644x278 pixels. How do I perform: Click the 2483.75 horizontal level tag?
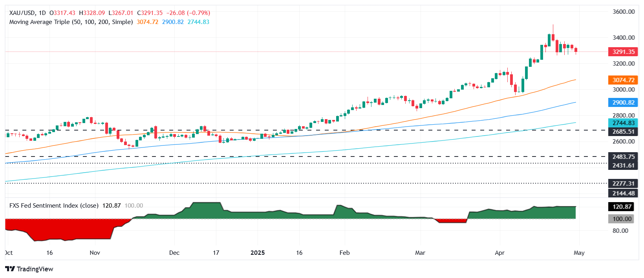pyautogui.click(x=623, y=157)
